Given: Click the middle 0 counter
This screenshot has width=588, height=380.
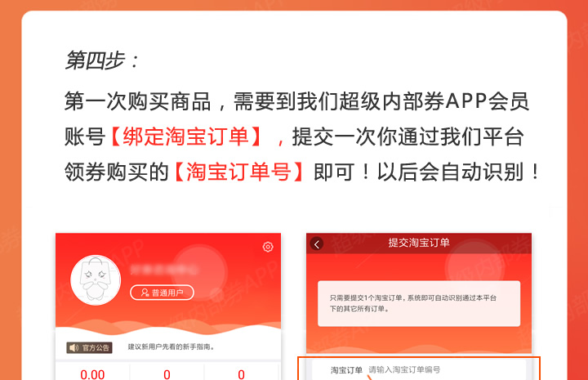Looking at the screenshot, I should 167,374.
